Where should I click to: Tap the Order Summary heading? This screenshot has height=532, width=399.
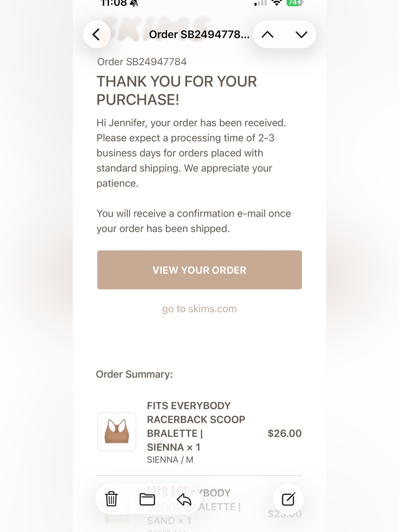[x=134, y=374]
